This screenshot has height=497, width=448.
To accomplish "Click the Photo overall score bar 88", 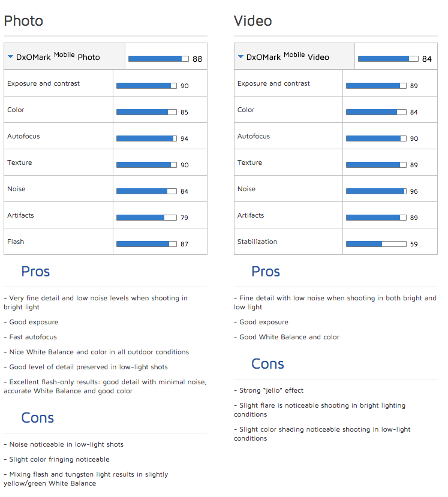I will click(x=158, y=59).
